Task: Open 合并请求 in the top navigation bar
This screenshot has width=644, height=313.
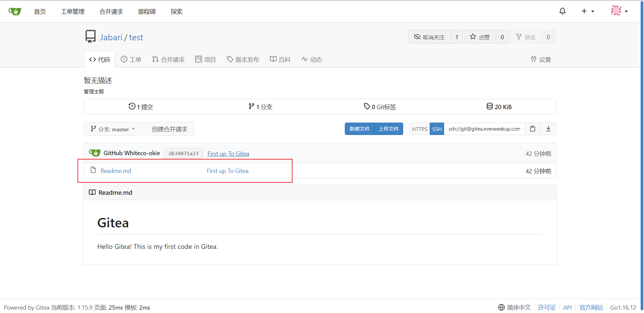Action: coord(111,12)
